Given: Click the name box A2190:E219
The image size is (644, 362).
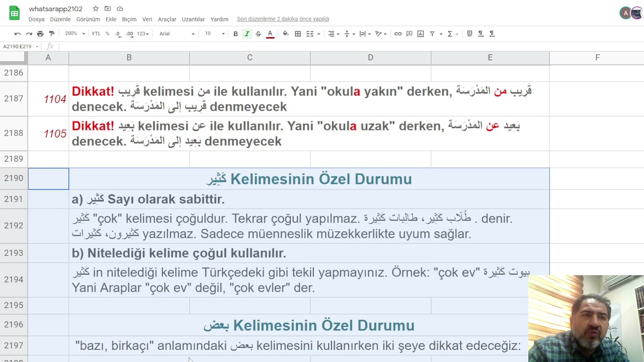Looking at the screenshot, I should tap(20, 46).
